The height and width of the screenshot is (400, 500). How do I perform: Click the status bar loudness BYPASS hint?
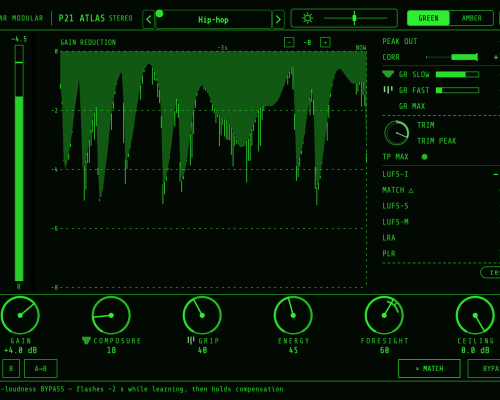pyautogui.click(x=142, y=389)
